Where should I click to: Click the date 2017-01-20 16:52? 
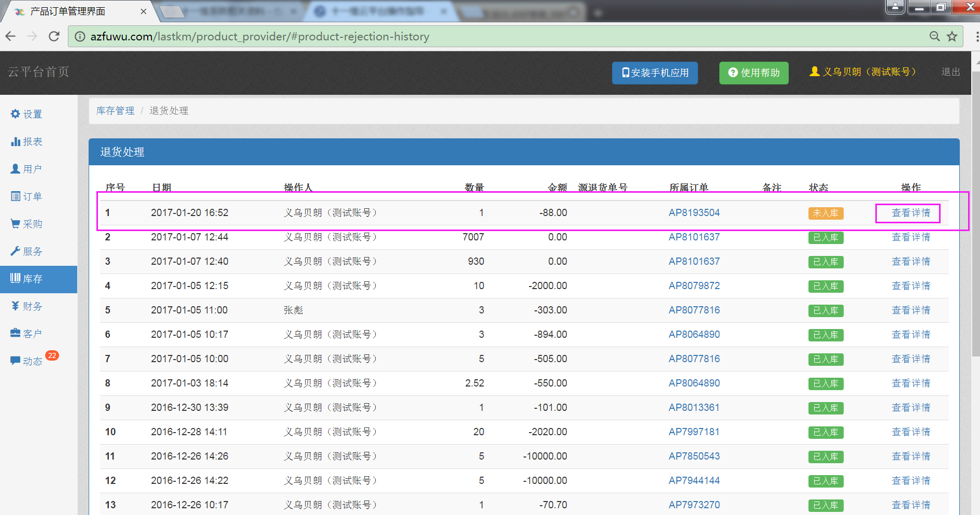190,213
